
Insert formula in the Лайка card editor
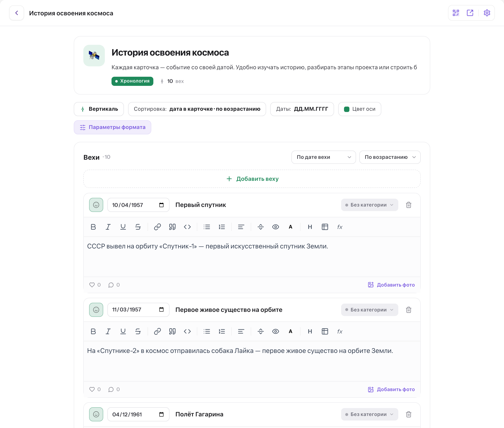pyautogui.click(x=340, y=331)
